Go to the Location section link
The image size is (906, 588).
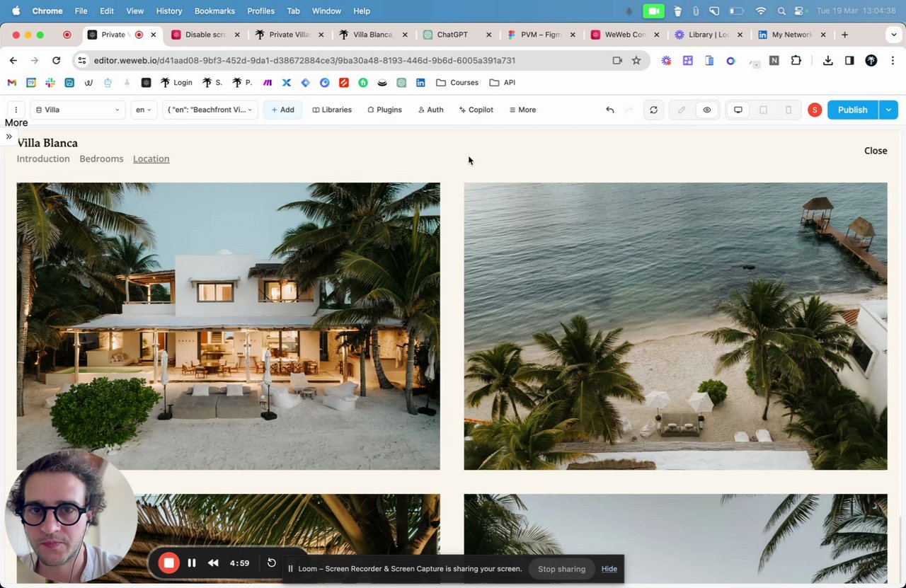point(151,158)
